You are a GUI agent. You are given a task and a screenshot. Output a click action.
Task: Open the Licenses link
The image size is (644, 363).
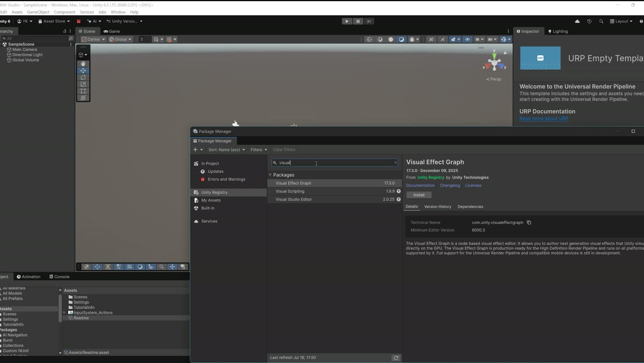(473, 186)
